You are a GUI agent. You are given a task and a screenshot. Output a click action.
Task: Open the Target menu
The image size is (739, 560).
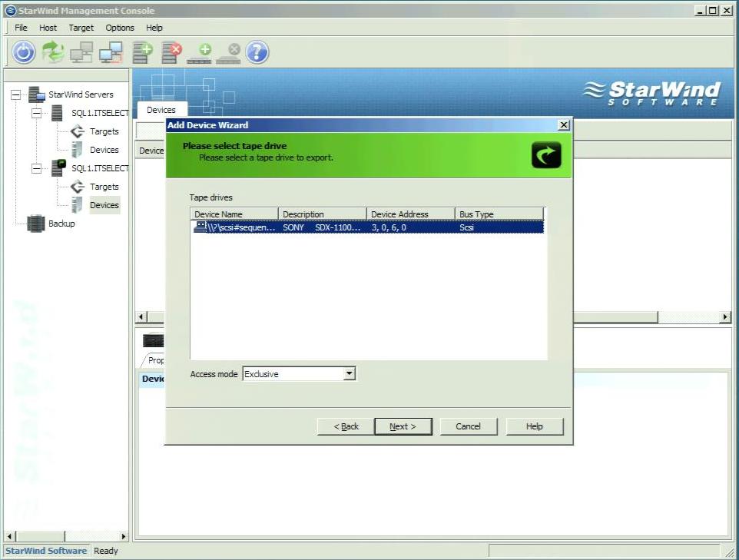[81, 28]
